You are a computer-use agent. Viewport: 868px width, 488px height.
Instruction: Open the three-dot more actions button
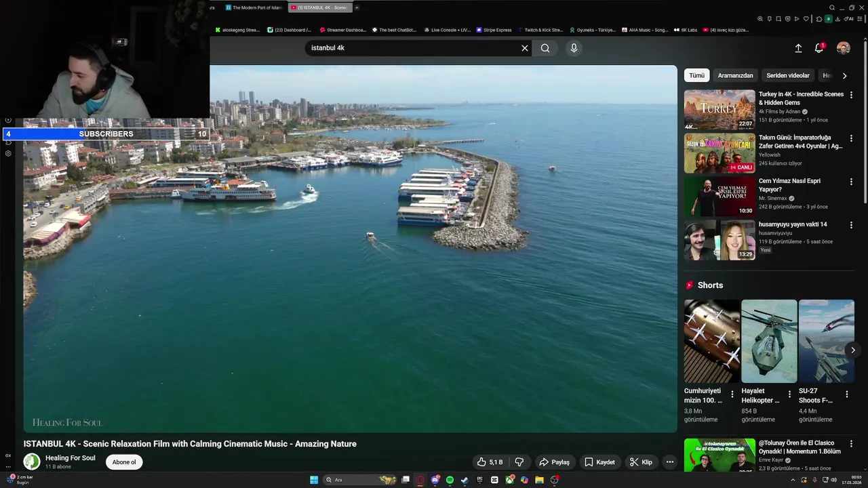[x=670, y=462]
